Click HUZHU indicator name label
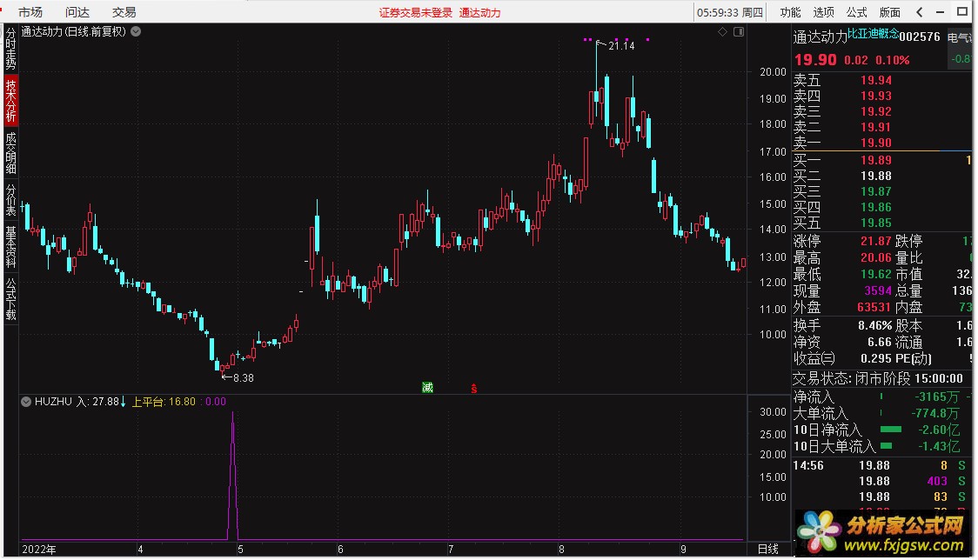The width and height of the screenshot is (978, 560). (x=54, y=402)
